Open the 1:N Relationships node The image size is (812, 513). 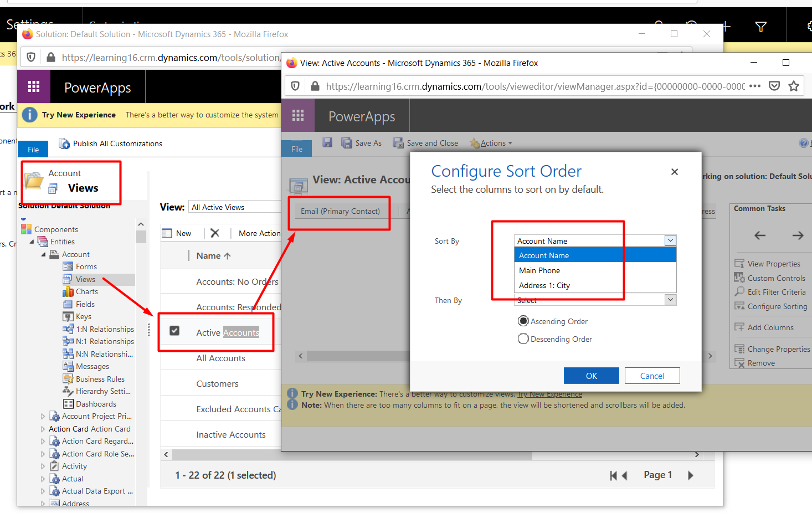pos(99,329)
